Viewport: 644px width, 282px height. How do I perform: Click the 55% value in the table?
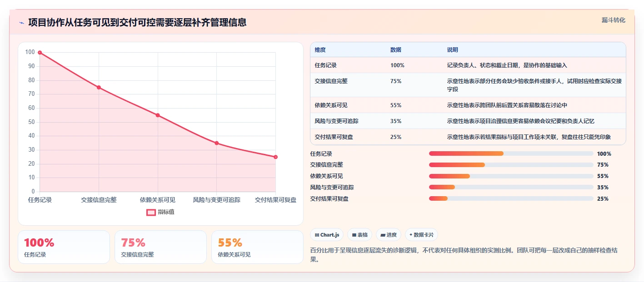[x=396, y=105]
